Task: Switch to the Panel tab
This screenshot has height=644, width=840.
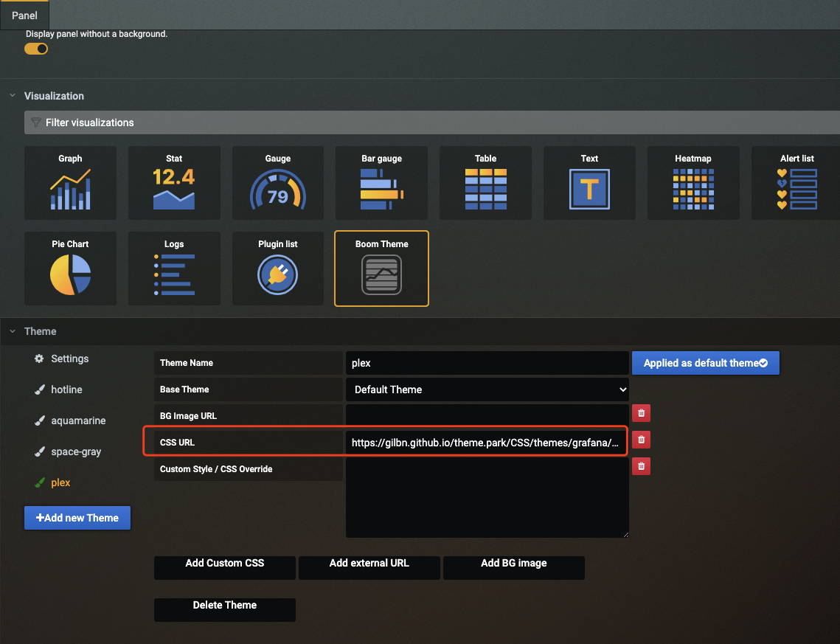Action: click(24, 15)
